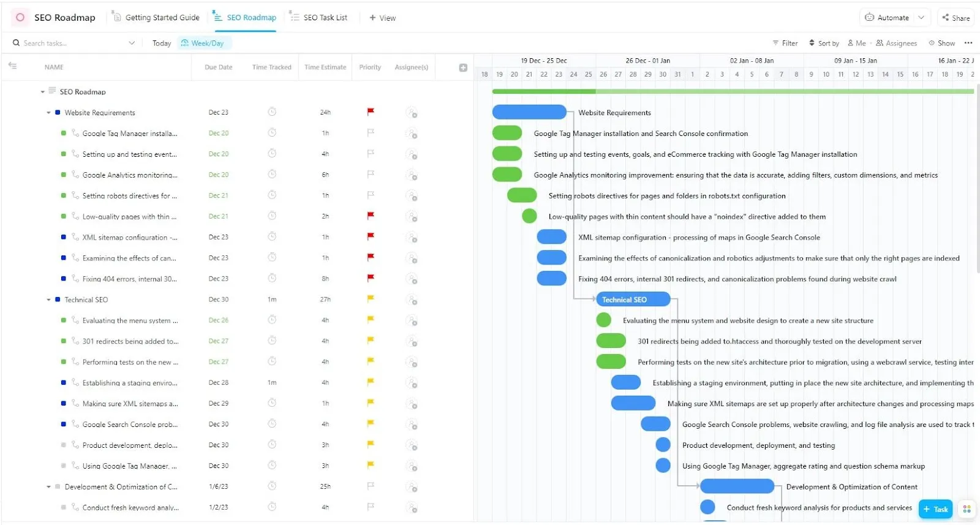
Task: Open the SEO Task List tab
Action: pyautogui.click(x=318, y=17)
